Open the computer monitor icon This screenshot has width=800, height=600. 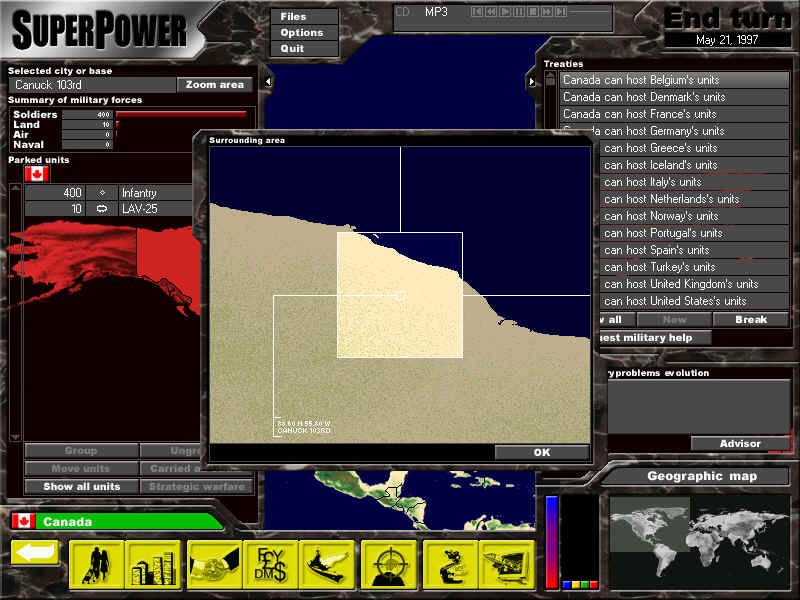507,565
